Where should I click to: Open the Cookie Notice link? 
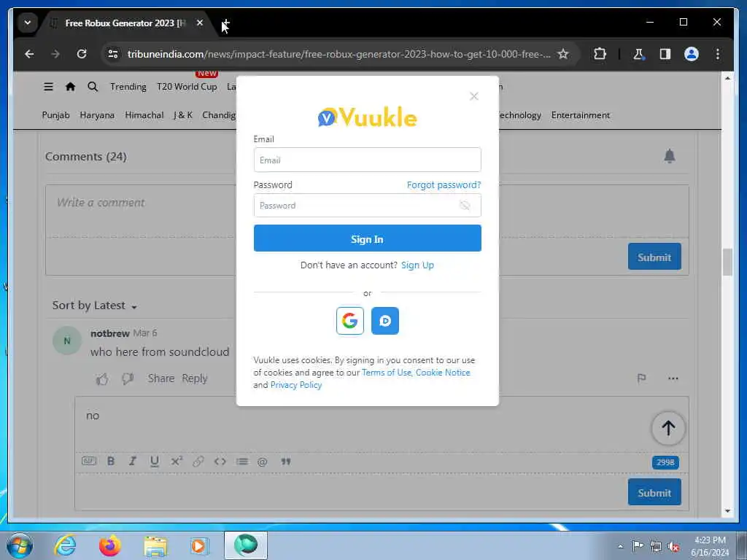pyautogui.click(x=443, y=373)
